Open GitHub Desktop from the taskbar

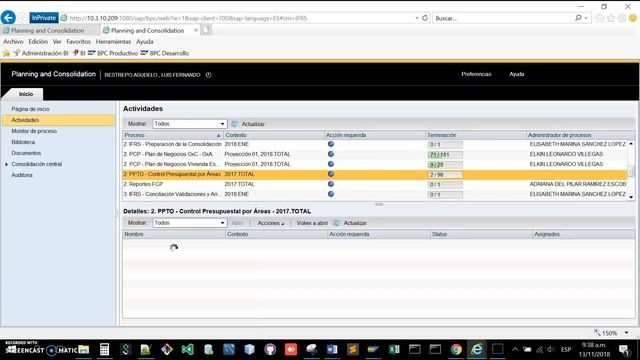pyautogui.click(x=270, y=349)
